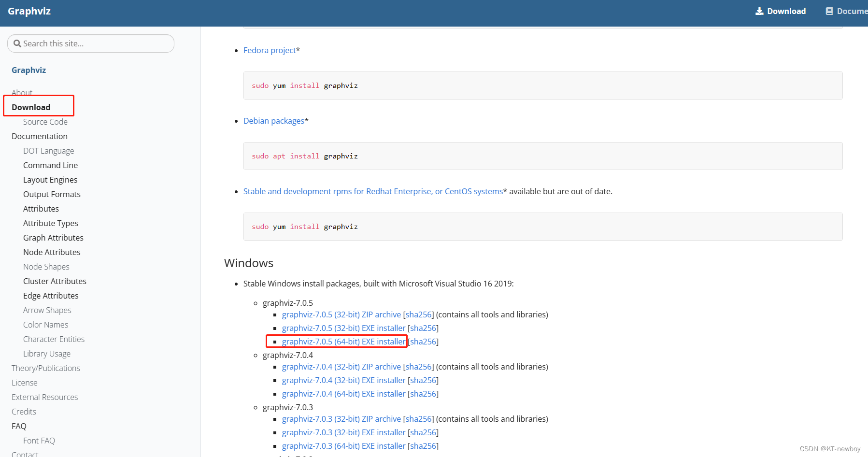The width and height of the screenshot is (868, 457).
Task: Open sha256 for 7.0.3 32-bit EXE
Action: click(423, 432)
